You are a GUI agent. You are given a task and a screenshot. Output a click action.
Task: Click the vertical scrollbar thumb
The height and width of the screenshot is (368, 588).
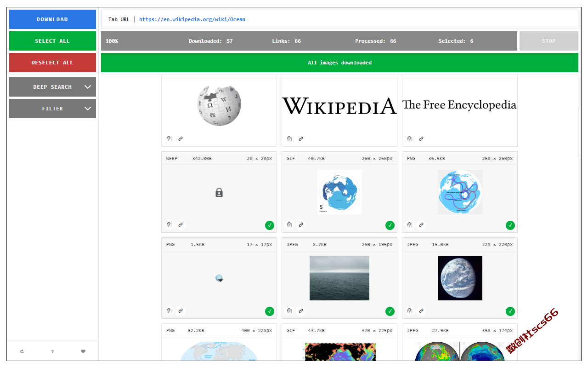pos(579,132)
